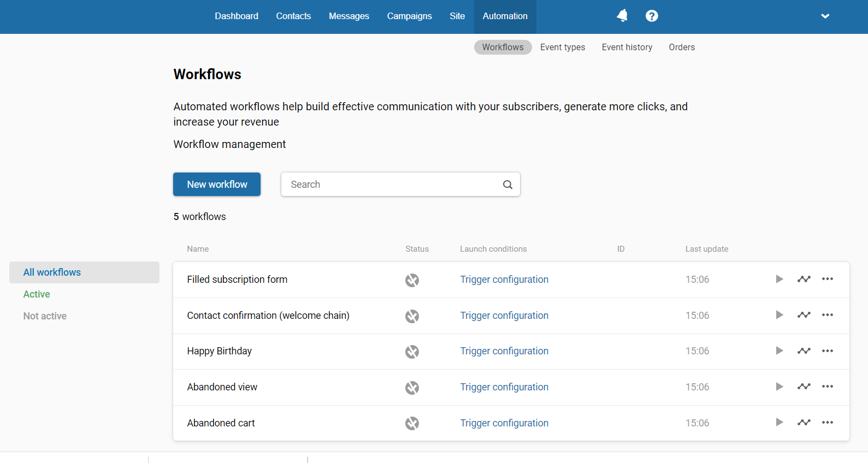Open the Campaigns menu

point(409,16)
